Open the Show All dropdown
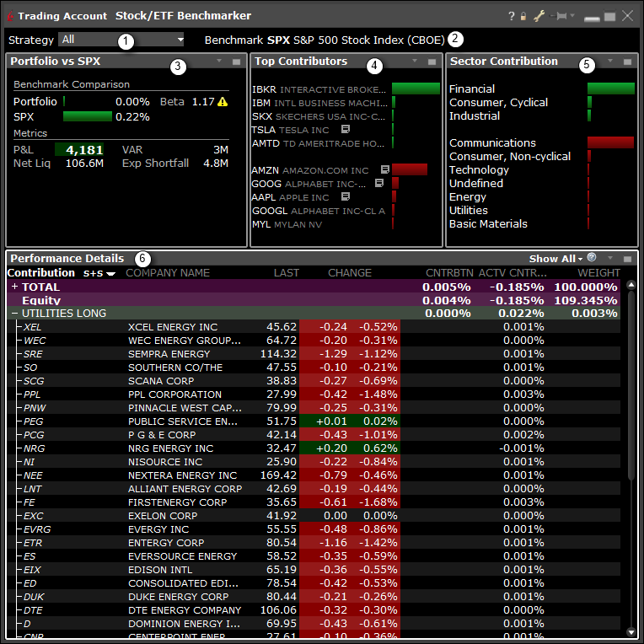The height and width of the screenshot is (644, 644). [555, 259]
